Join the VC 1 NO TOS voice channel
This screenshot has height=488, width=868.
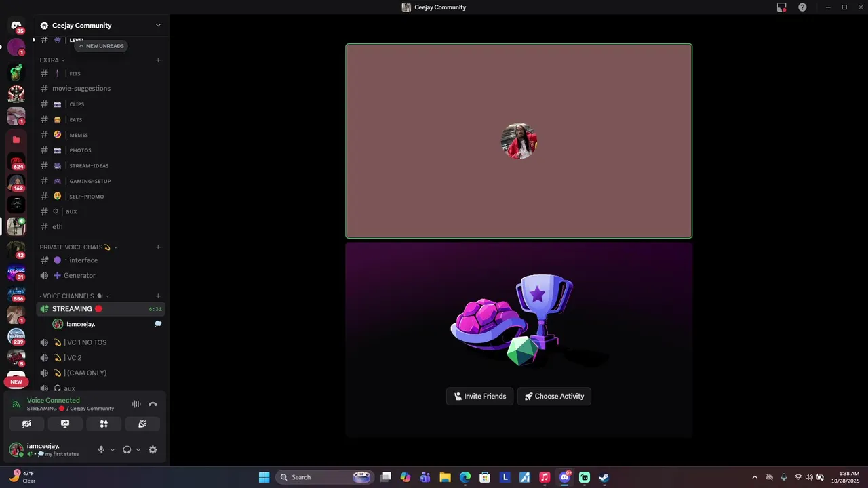[x=100, y=342]
